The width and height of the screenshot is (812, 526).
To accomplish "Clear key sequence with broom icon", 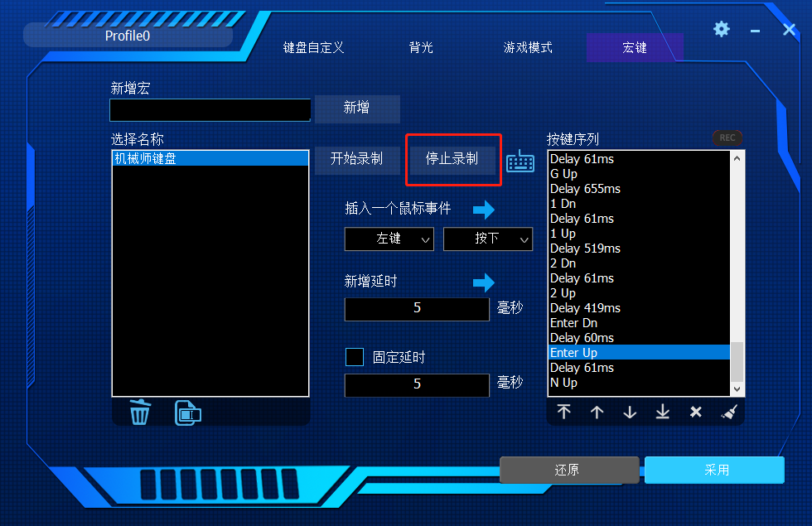I will (729, 413).
